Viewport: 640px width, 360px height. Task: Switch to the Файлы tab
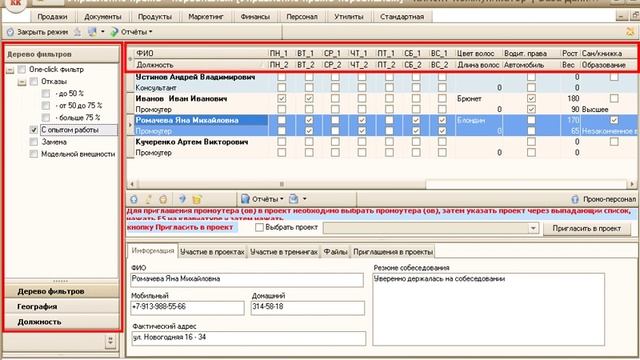(x=336, y=252)
